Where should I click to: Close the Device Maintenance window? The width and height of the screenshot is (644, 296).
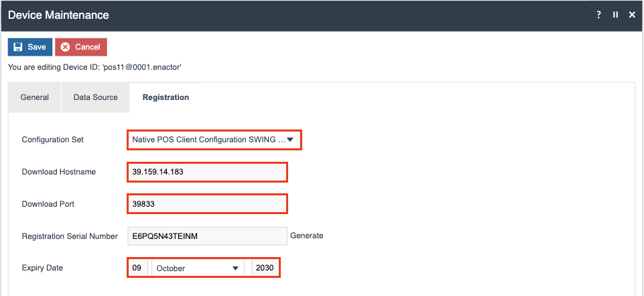pos(632,15)
